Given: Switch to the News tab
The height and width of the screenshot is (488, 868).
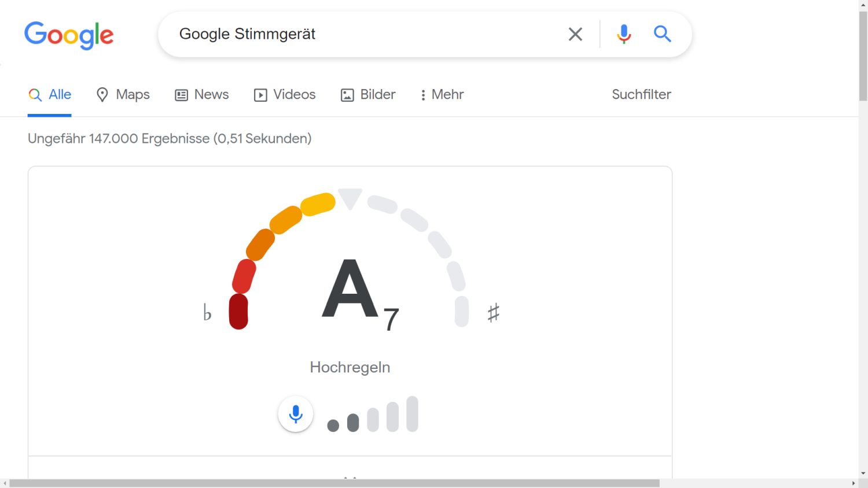Looking at the screenshot, I should [202, 94].
